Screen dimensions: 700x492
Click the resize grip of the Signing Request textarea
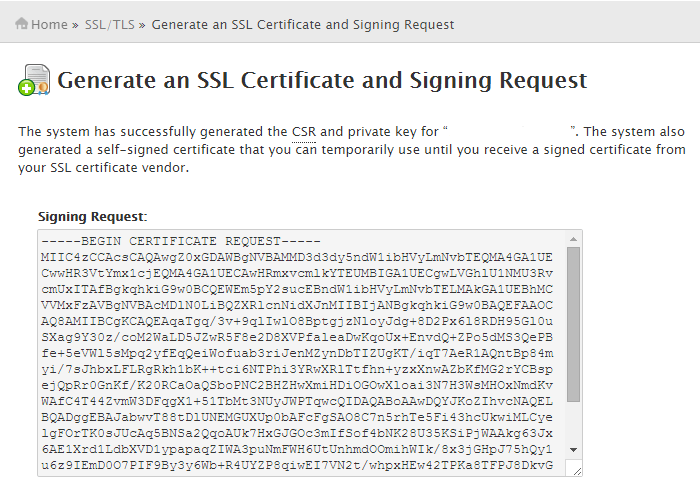tap(574, 468)
